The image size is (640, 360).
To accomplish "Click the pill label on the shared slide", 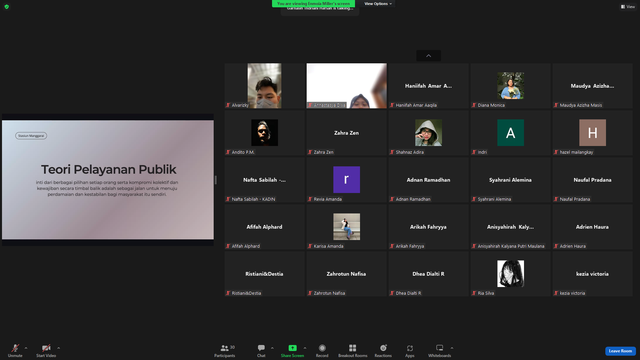I will tap(31, 136).
